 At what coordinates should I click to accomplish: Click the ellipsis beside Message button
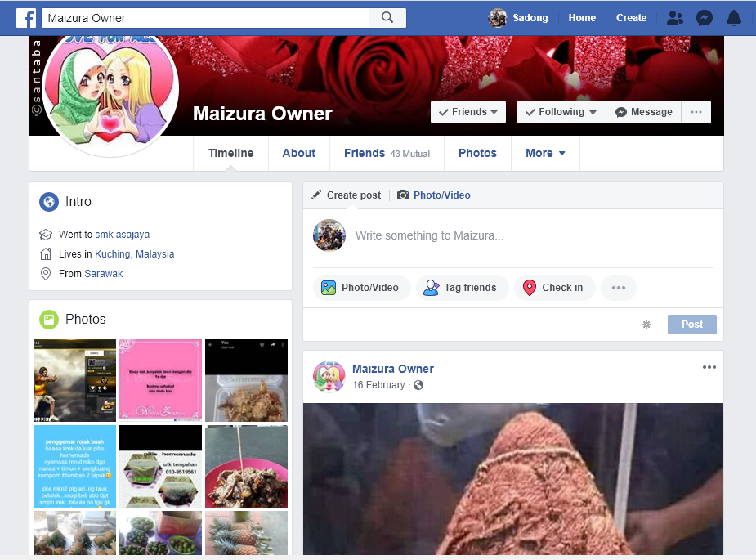pos(696,112)
